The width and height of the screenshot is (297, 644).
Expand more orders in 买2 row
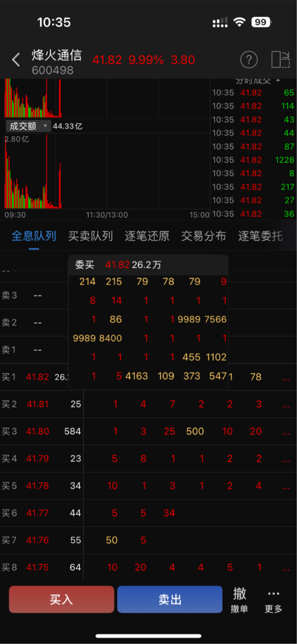(286, 406)
